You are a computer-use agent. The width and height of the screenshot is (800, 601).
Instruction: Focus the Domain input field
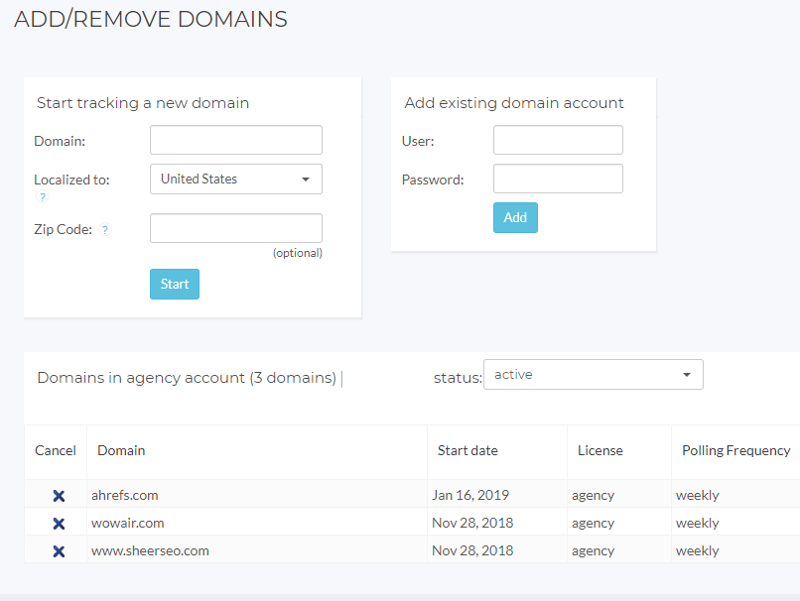[236, 141]
